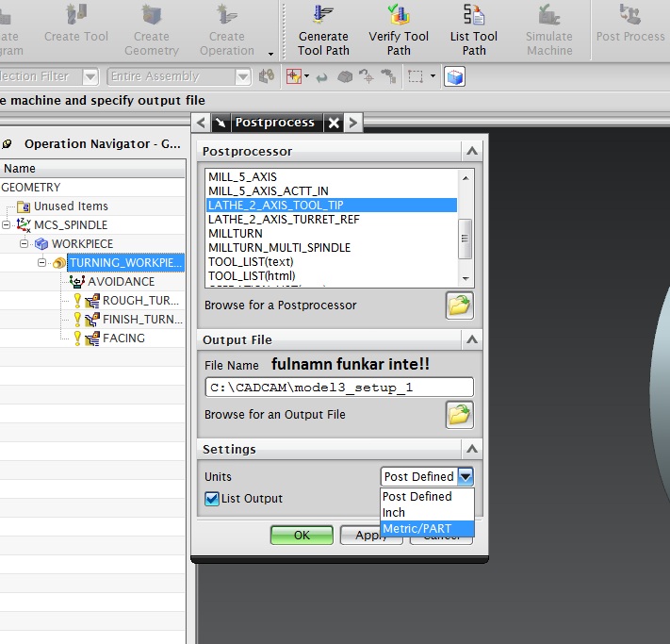The image size is (670, 644).
Task: Select MILL_5_AXIS postprocessor
Action: pos(332,176)
